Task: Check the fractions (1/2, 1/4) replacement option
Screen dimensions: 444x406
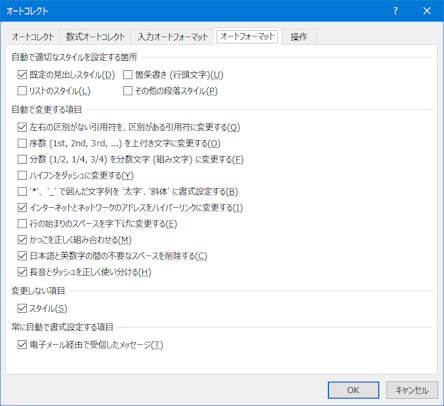Action: tap(22, 159)
